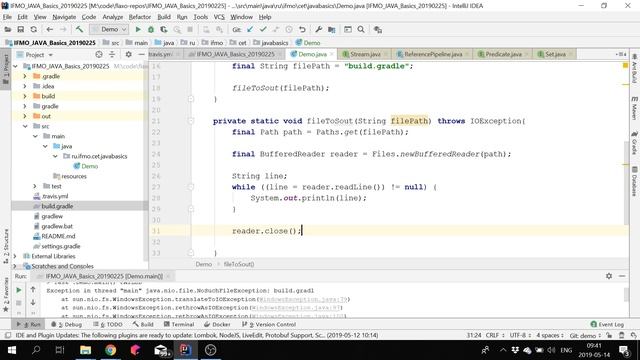Switch to the Stream.java editor tab

[365, 54]
